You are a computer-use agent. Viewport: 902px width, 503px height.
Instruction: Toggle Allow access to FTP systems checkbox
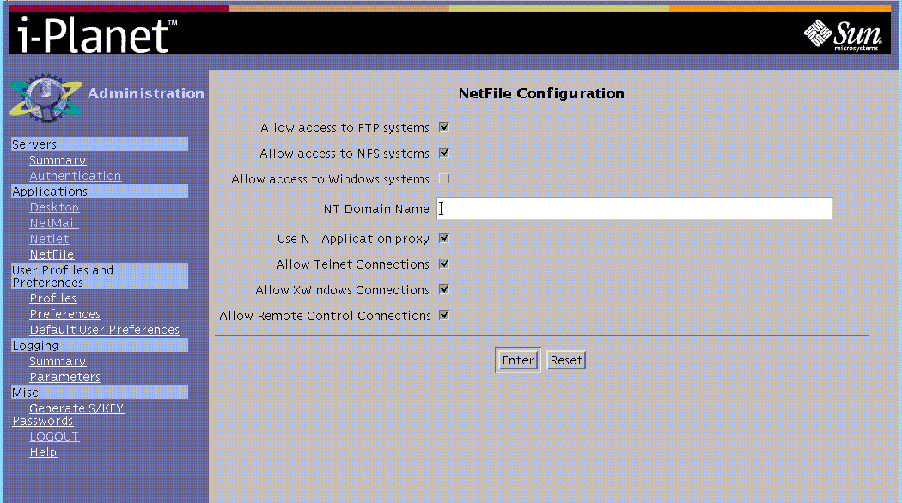coord(444,127)
